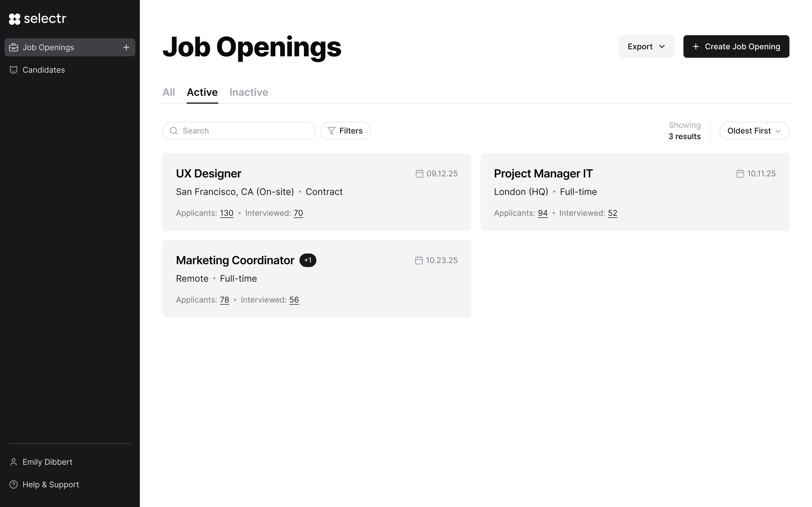Open UX Designer applicants count 130
This screenshot has height=507, width=812.
tap(226, 213)
